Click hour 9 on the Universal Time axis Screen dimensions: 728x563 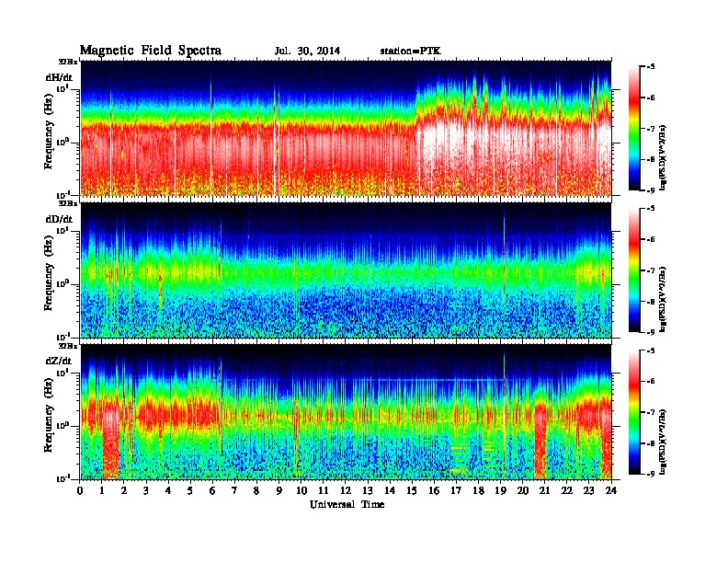pyautogui.click(x=279, y=491)
